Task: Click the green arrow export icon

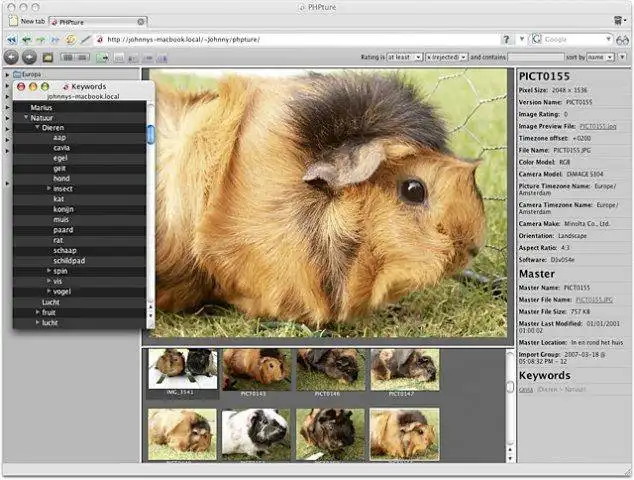Action: coord(102,58)
